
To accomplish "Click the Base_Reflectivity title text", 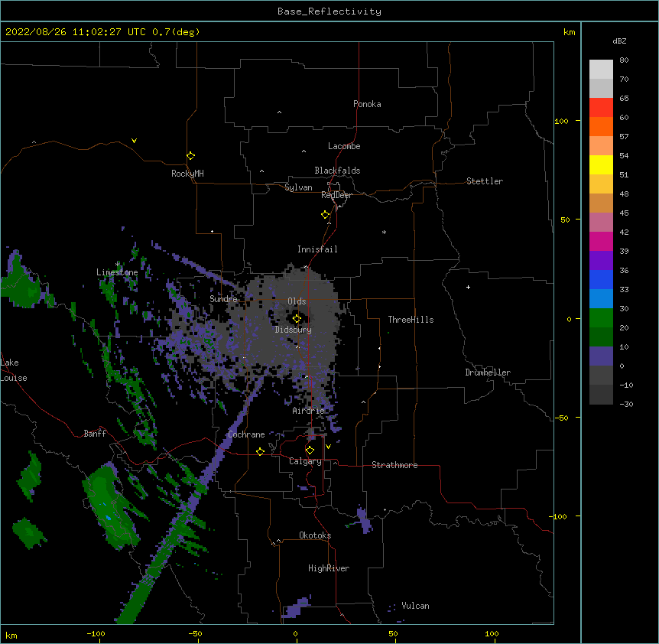I will [329, 11].
